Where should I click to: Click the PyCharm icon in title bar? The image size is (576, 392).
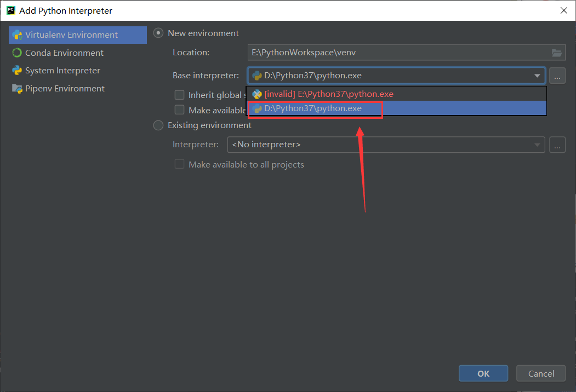[x=11, y=10]
